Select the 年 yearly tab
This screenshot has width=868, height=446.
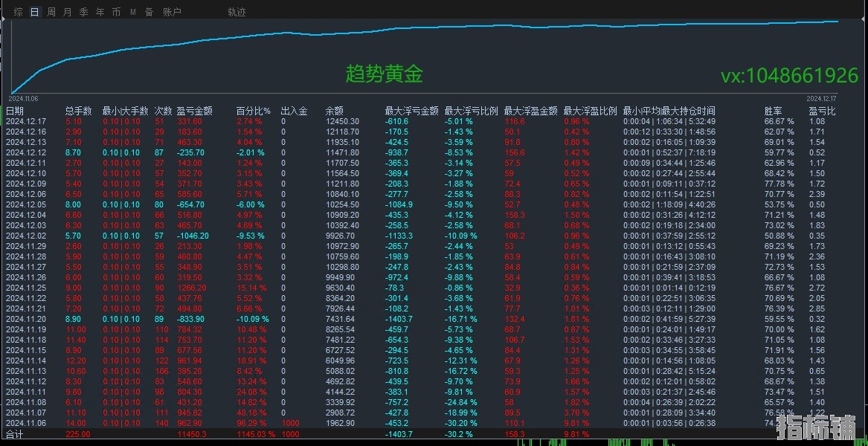point(100,12)
